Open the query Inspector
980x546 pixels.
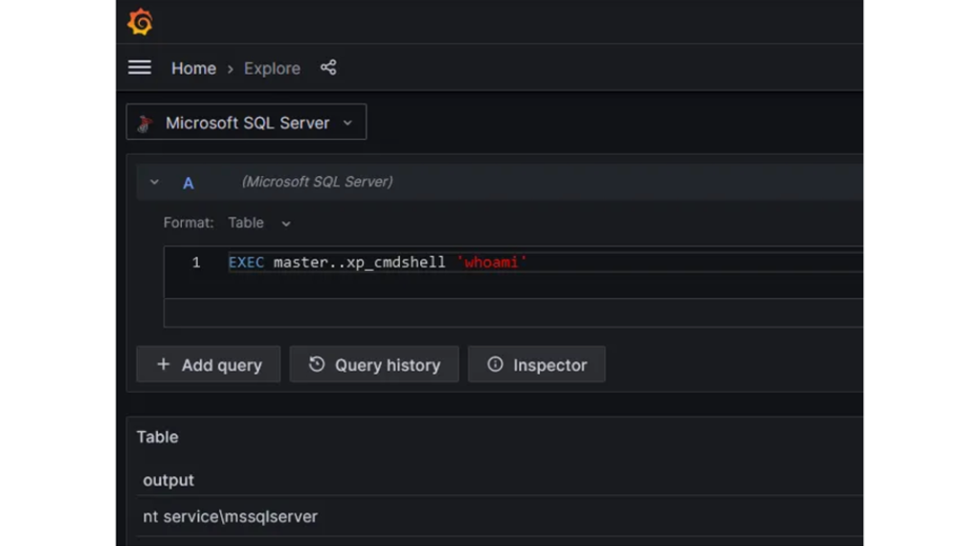536,364
